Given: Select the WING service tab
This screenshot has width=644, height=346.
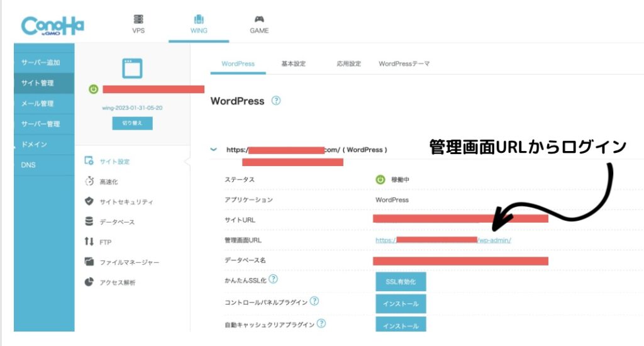Looking at the screenshot, I should (199, 25).
